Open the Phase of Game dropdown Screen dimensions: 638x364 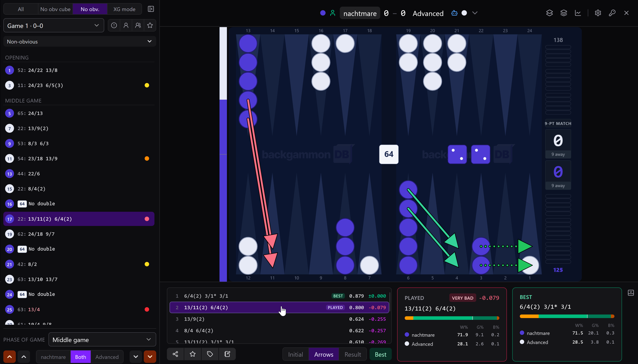pos(102,340)
